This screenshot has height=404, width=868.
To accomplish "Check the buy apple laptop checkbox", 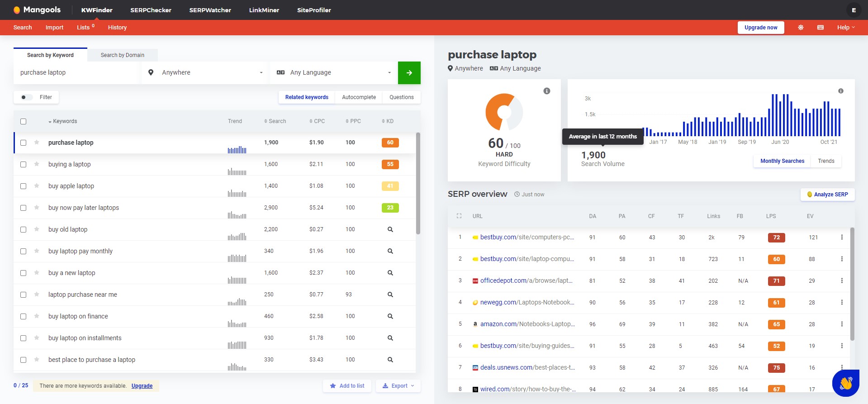I will tap(24, 186).
